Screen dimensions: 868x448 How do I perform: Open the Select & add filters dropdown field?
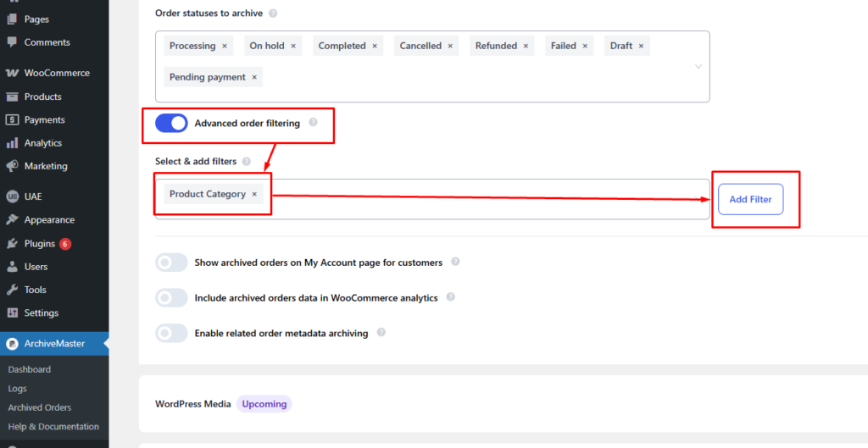coord(432,199)
